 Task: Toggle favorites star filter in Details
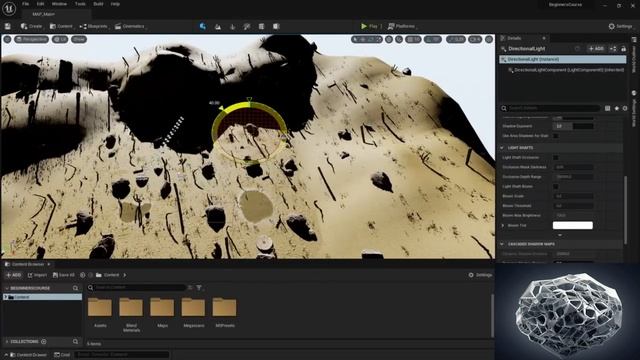point(616,108)
